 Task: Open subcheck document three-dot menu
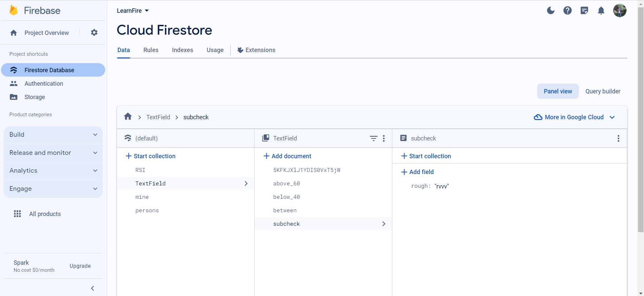pyautogui.click(x=618, y=138)
